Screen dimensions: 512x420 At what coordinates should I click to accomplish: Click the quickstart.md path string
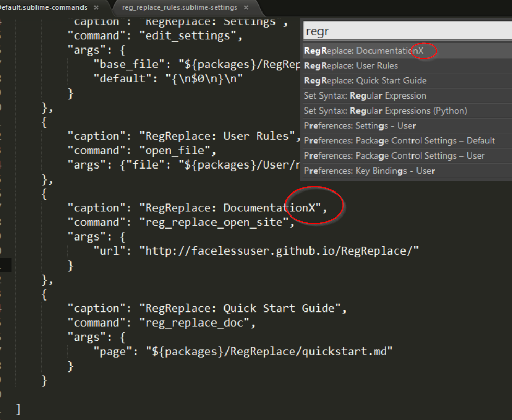269,352
